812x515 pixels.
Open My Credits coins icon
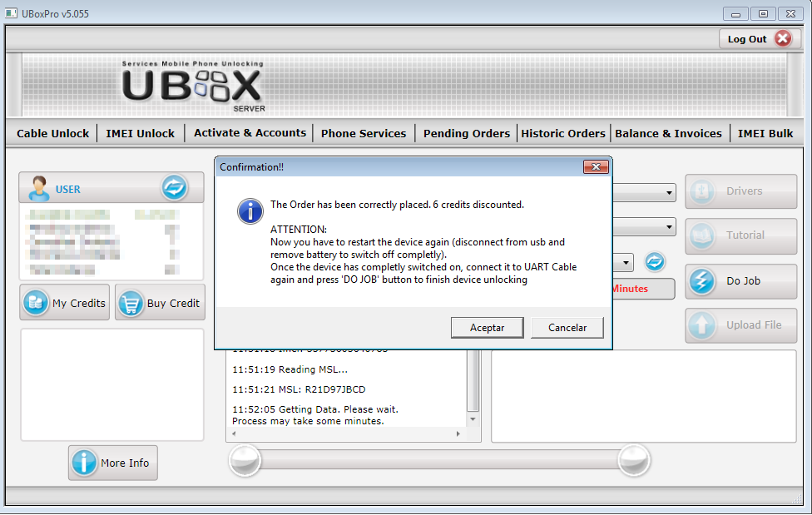tap(36, 302)
